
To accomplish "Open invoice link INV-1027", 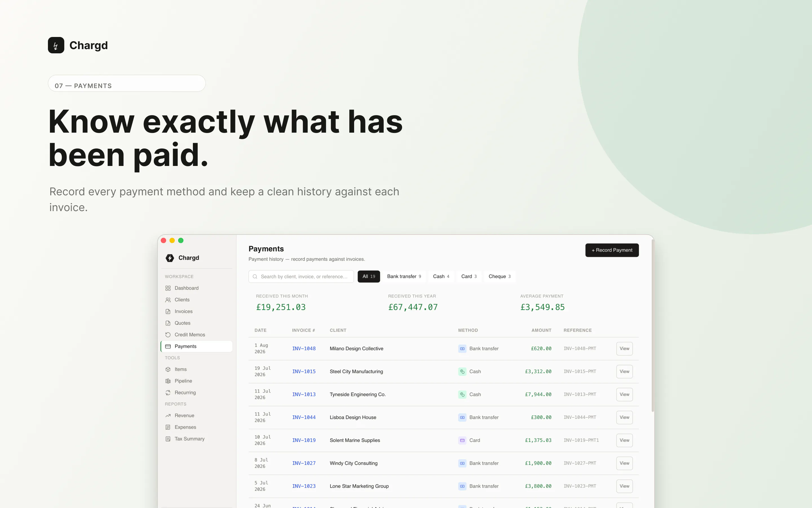I will 304,463.
